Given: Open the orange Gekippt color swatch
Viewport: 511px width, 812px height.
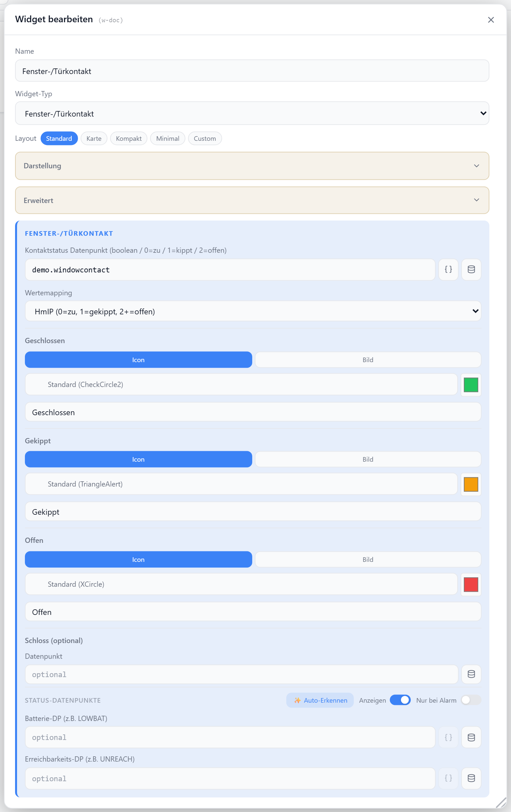Looking at the screenshot, I should 470,484.
